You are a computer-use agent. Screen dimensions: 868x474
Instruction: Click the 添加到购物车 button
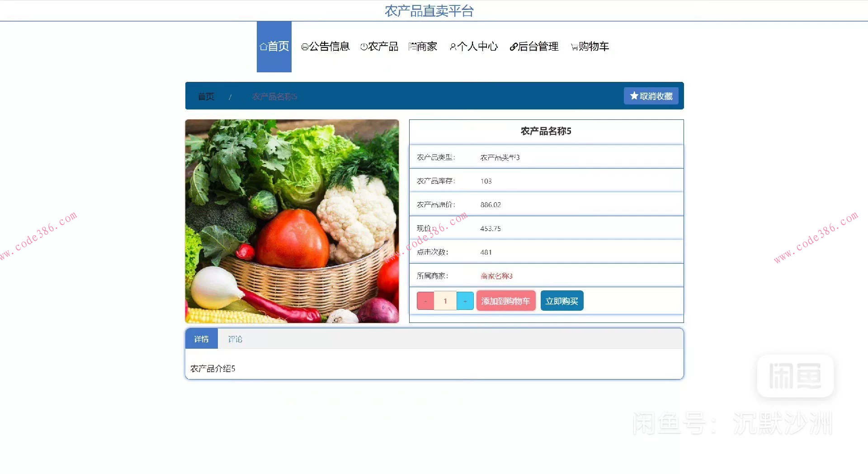pos(506,301)
